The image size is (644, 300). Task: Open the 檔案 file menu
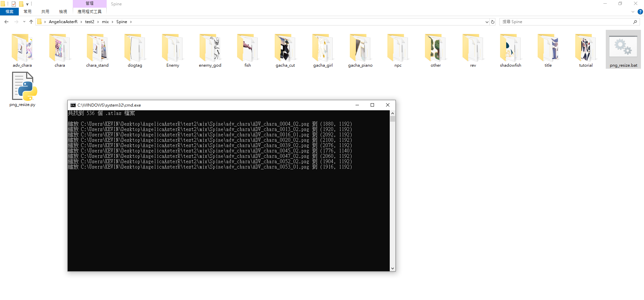[x=9, y=12]
